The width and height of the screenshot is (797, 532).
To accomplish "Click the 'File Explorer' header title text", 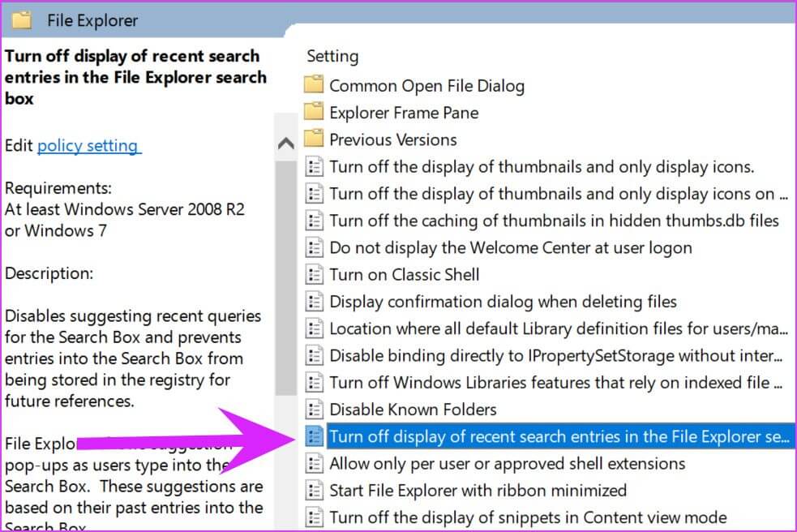I will [x=92, y=21].
